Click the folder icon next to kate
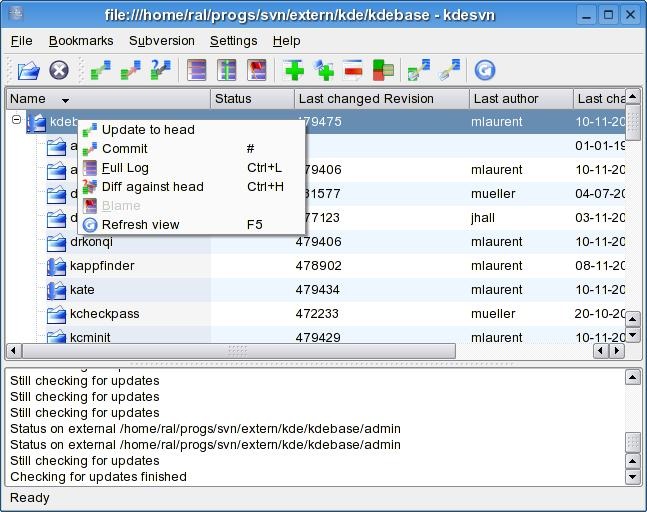Image resolution: width=647 pixels, height=512 pixels. point(56,290)
